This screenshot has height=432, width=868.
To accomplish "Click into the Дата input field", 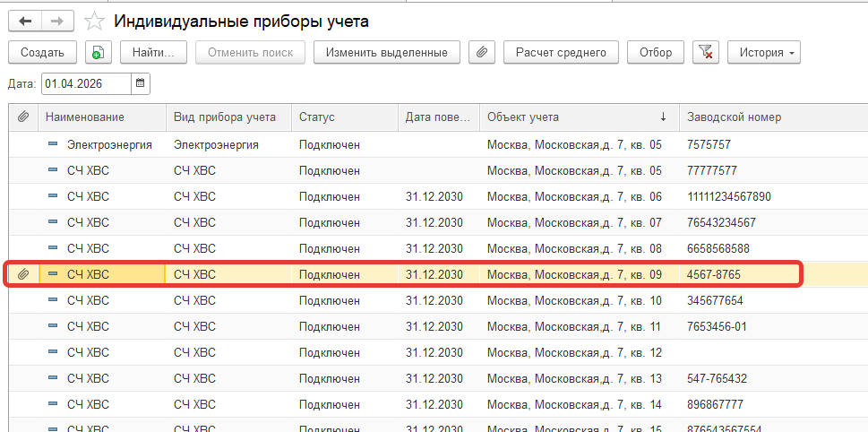I will 85,83.
